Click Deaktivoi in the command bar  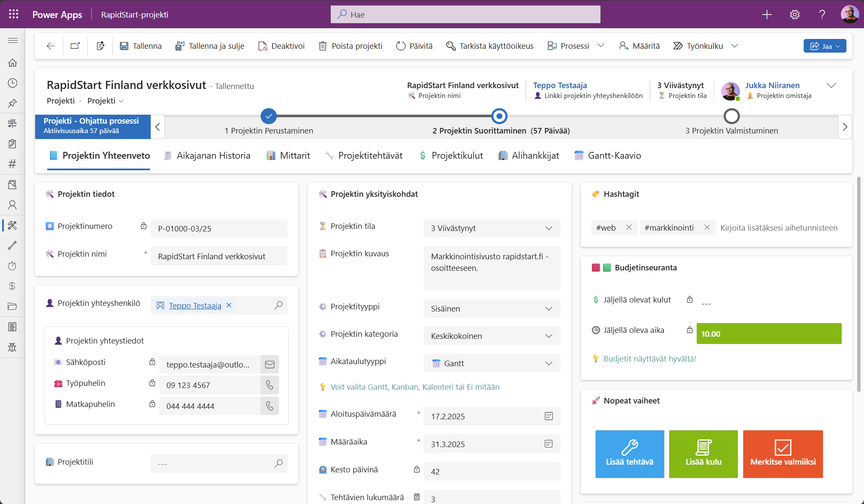[x=281, y=45]
